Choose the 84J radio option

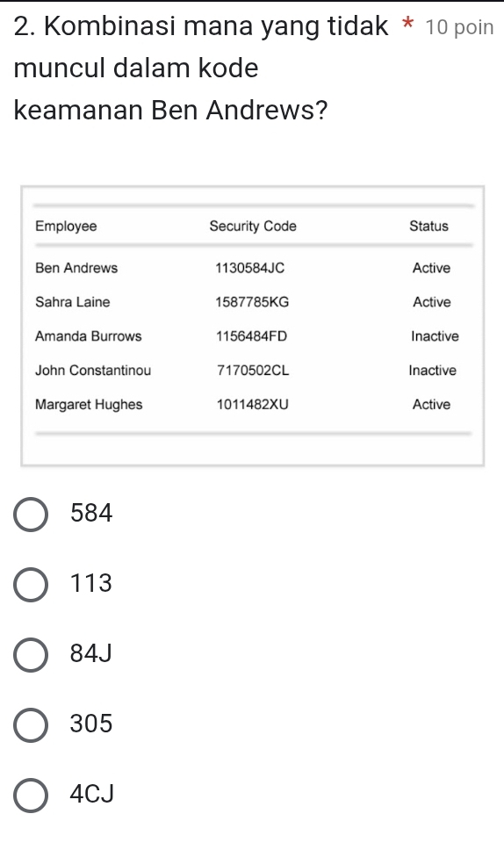[31, 654]
